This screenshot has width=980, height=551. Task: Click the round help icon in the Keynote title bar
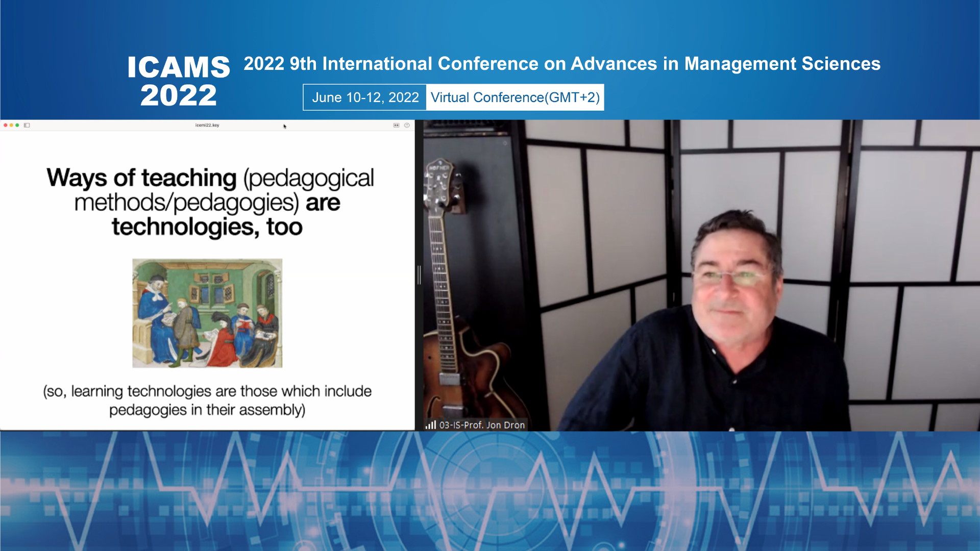pyautogui.click(x=407, y=125)
